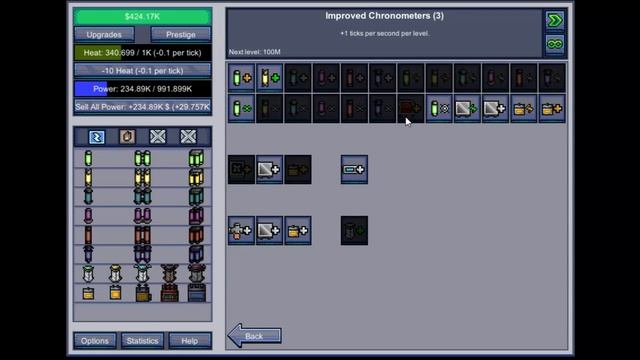Click the -10 Heat vent button
The height and width of the screenshot is (360, 640).
tap(142, 71)
